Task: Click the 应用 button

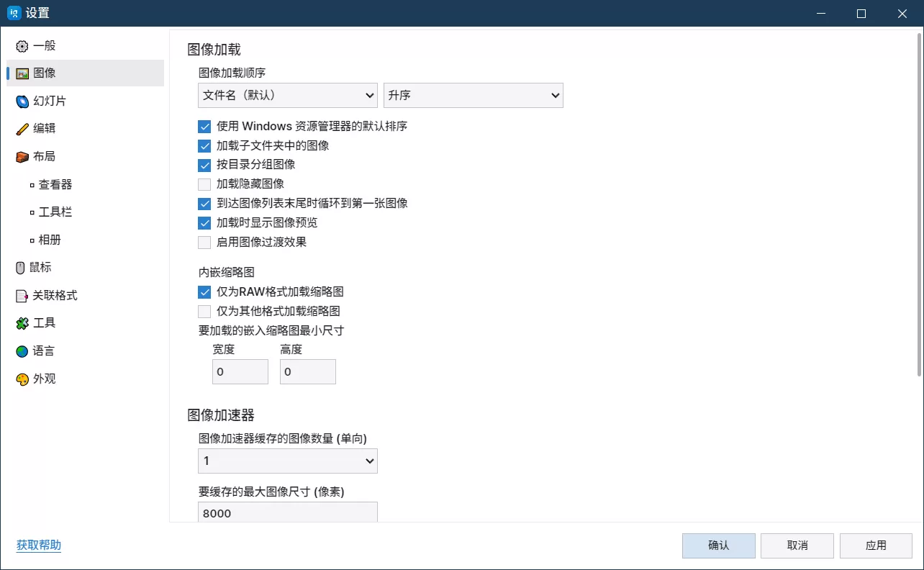Action: pos(875,546)
